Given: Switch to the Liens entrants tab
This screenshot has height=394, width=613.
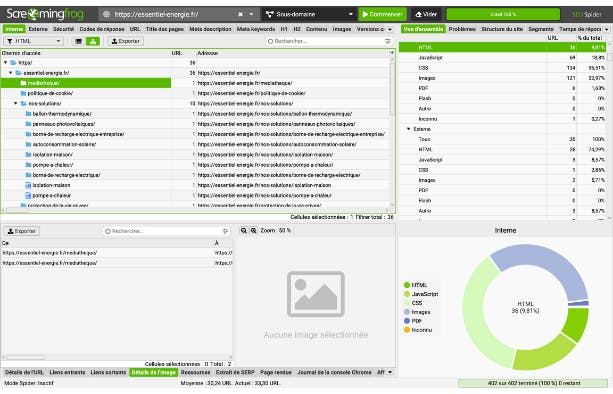Looking at the screenshot, I should pyautogui.click(x=67, y=373).
